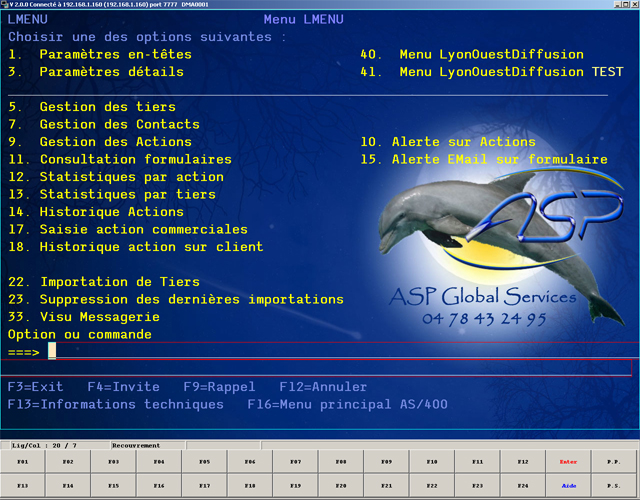Click the F22 function key button

tap(432, 486)
